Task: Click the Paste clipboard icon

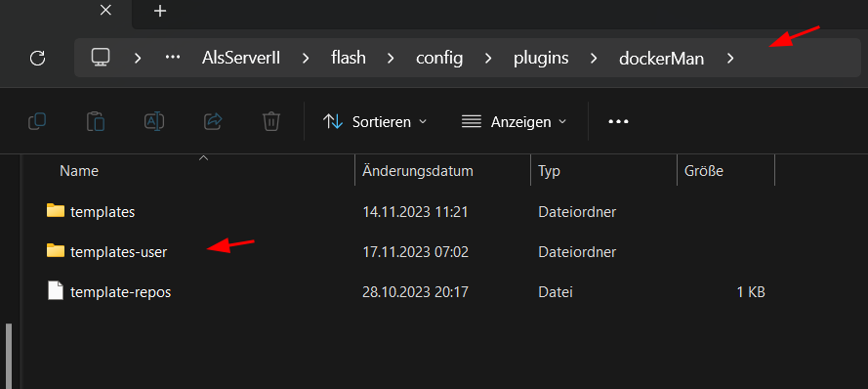Action: click(x=96, y=121)
